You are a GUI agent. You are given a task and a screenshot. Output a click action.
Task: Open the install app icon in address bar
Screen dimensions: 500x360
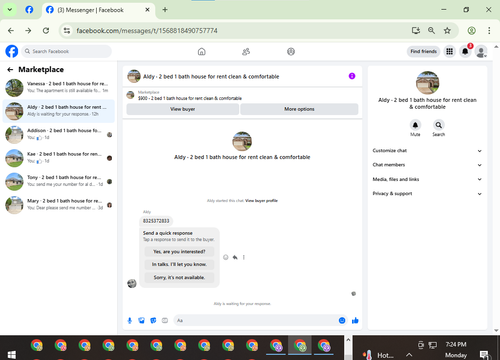[x=416, y=31]
